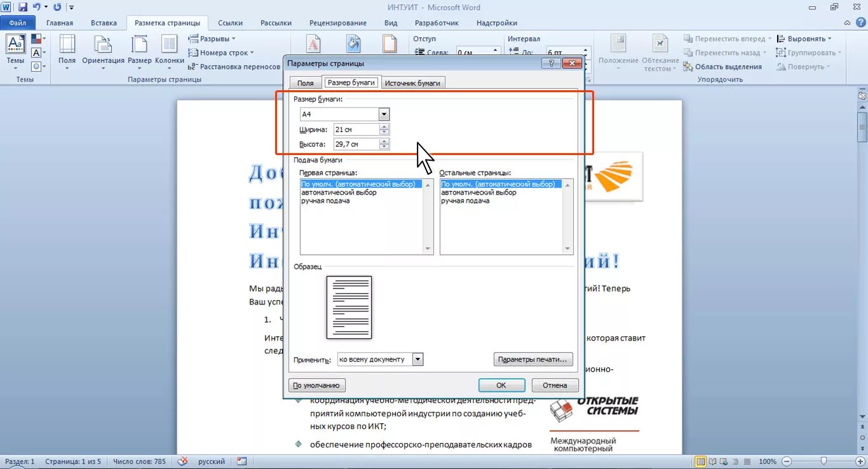This screenshot has width=868, height=469.
Task: Open Ориентация page orientation menu
Action: click(x=103, y=52)
